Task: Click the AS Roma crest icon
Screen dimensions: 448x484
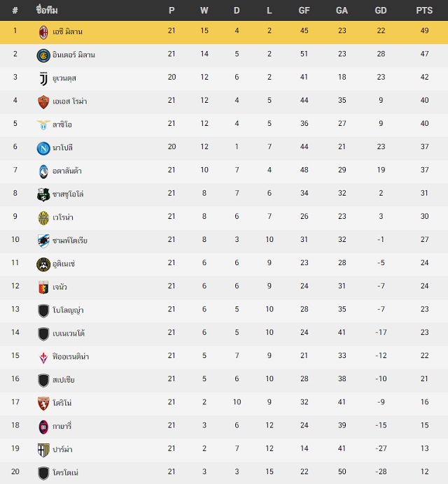Action: (x=43, y=102)
